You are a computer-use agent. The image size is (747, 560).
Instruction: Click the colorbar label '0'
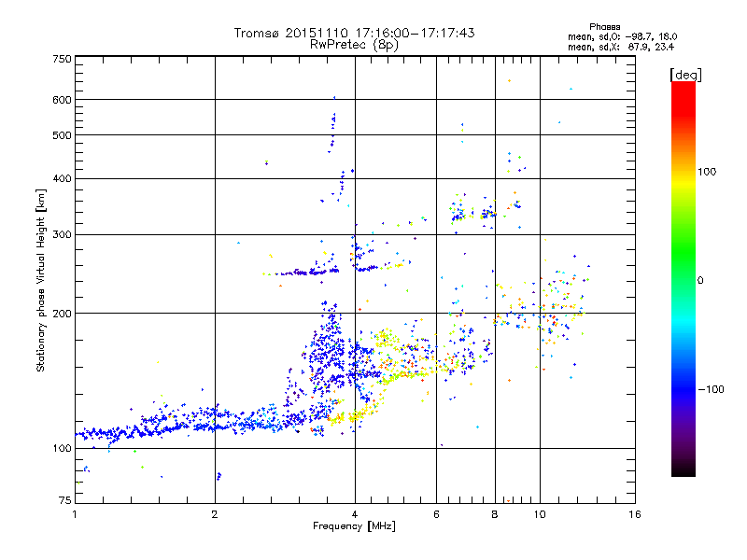click(700, 281)
